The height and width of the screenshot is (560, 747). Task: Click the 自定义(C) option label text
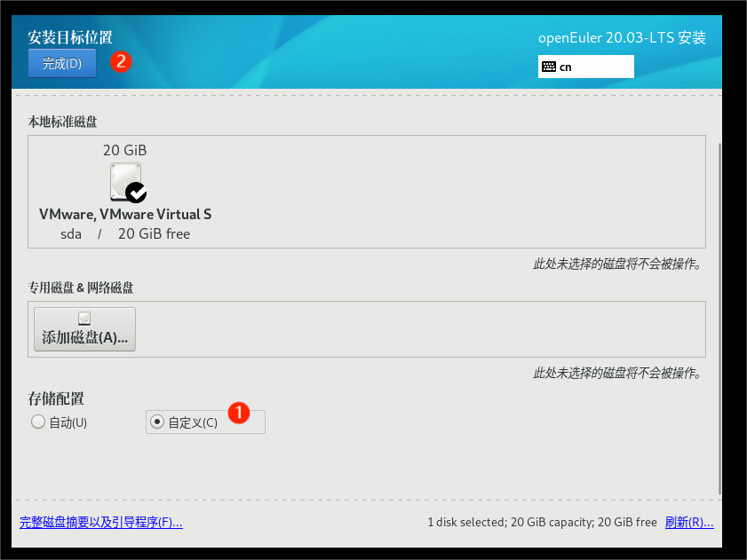193,422
